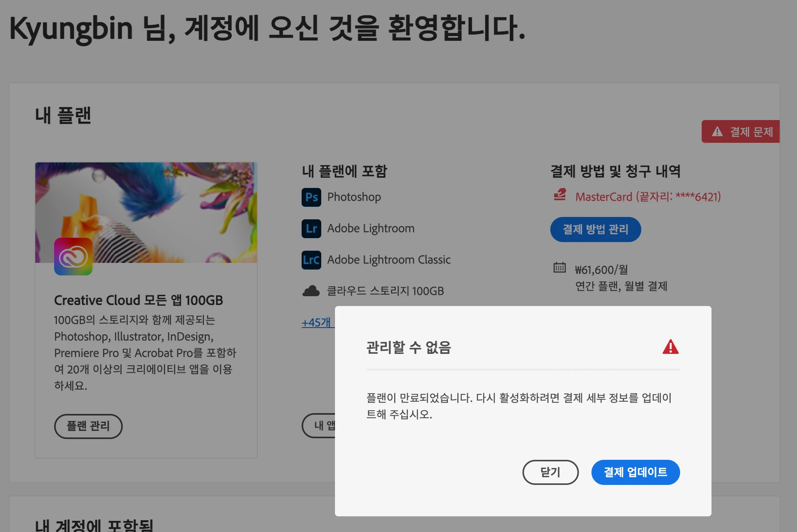Click MasterCard ending 6421 link
The width and height of the screenshot is (797, 532).
point(648,197)
